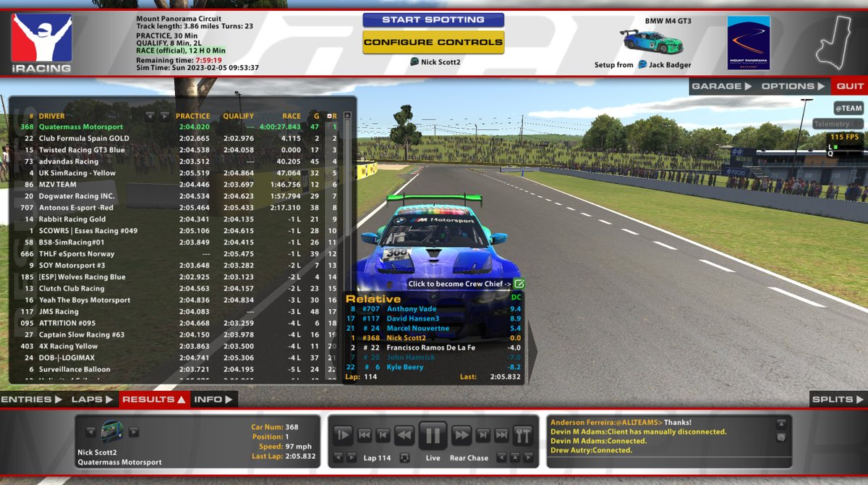Image resolution: width=868 pixels, height=485 pixels.
Task: Click the loop icon next to Lap 114
Action: pos(404,458)
